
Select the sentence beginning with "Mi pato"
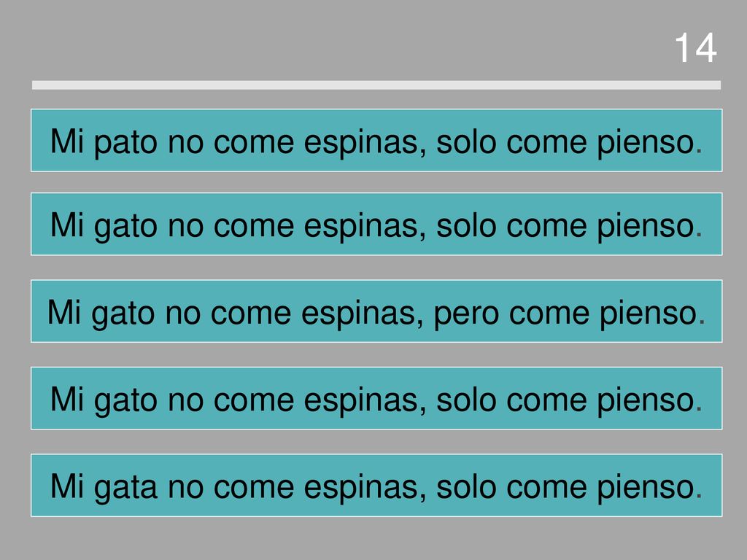(x=376, y=141)
